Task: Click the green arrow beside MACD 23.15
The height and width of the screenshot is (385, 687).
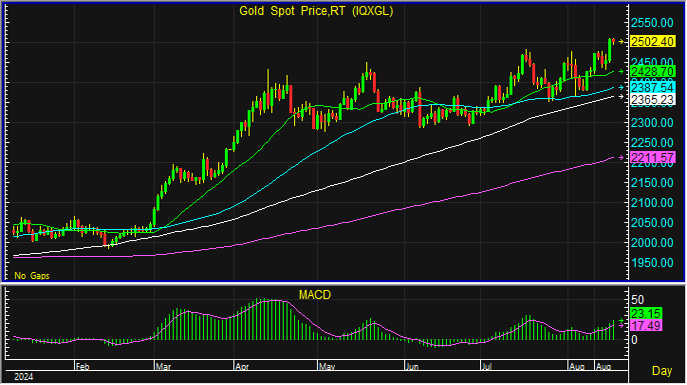Action: coord(621,321)
